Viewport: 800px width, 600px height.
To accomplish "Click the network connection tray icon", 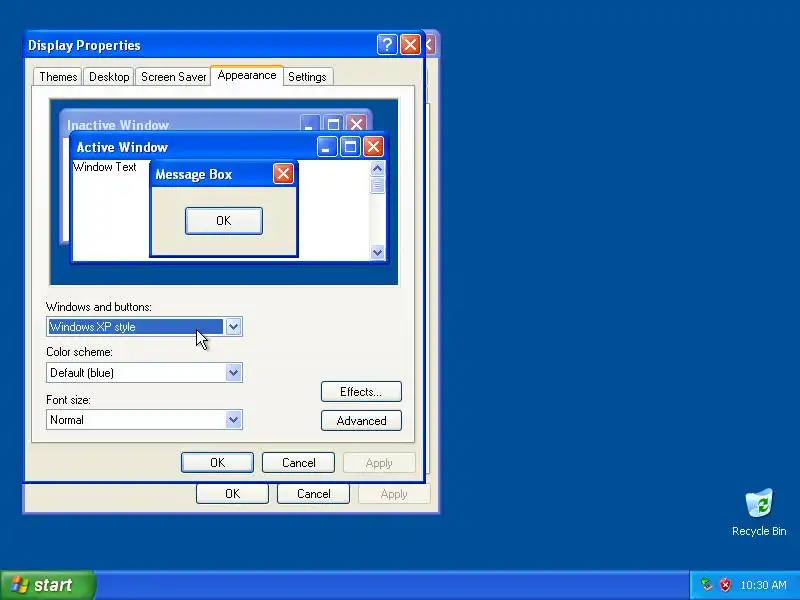I will click(x=706, y=585).
